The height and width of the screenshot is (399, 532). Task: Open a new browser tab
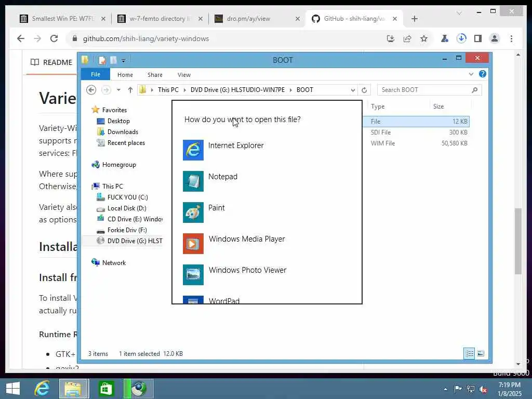pos(414,19)
